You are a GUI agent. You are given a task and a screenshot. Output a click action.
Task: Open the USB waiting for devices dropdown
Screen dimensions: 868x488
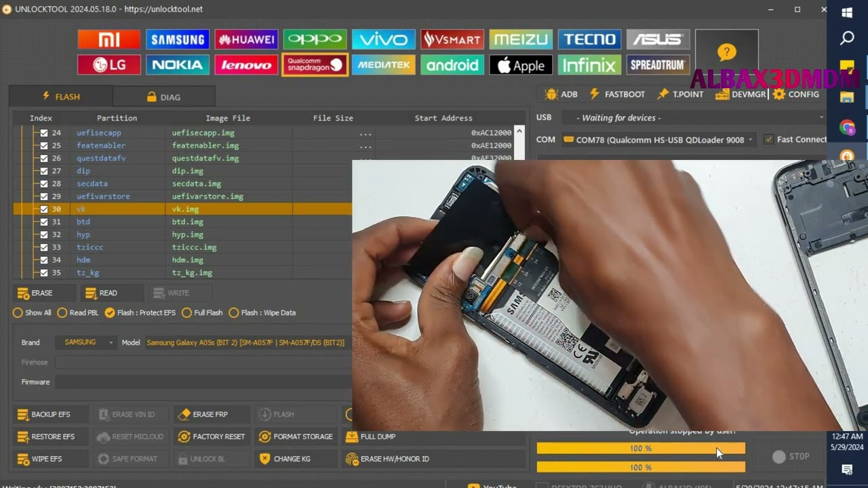[695, 117]
